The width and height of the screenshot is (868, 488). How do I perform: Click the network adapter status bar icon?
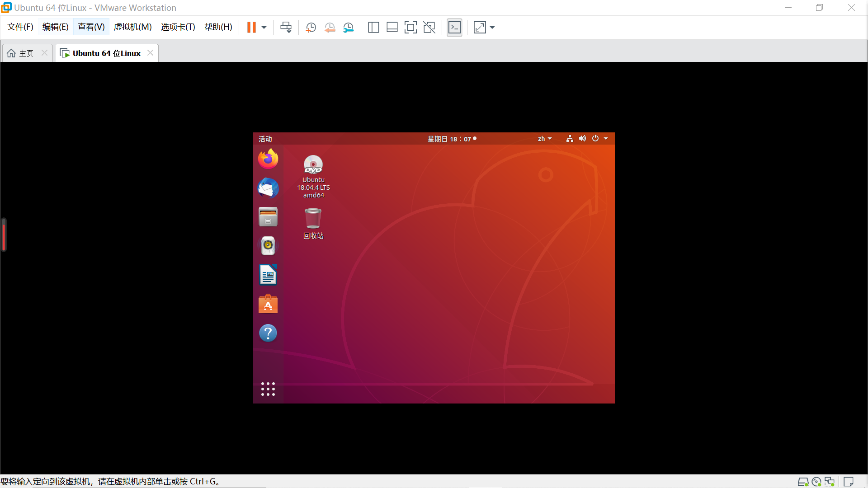pos(830,482)
